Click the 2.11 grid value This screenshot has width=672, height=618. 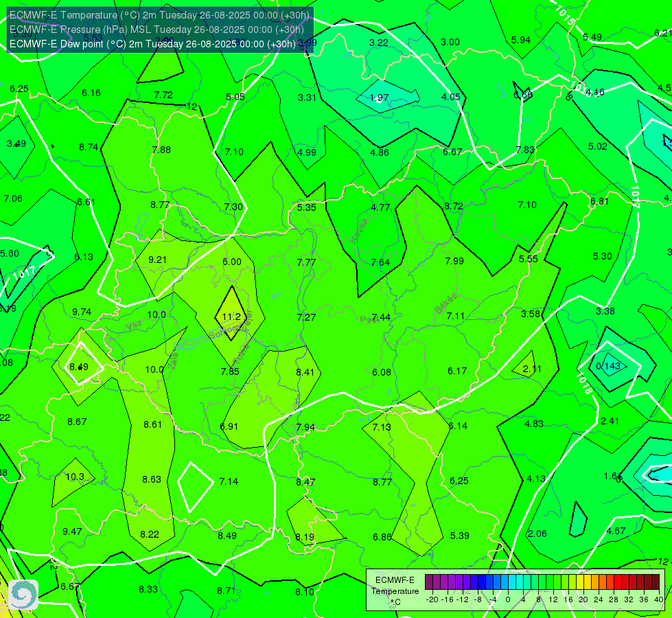532,369
